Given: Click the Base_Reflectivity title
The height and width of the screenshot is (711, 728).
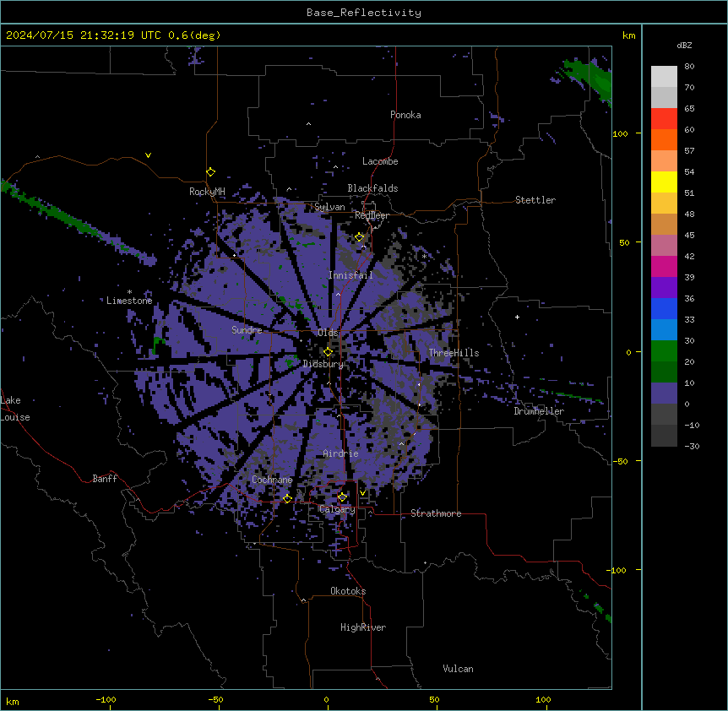Looking at the screenshot, I should [364, 13].
